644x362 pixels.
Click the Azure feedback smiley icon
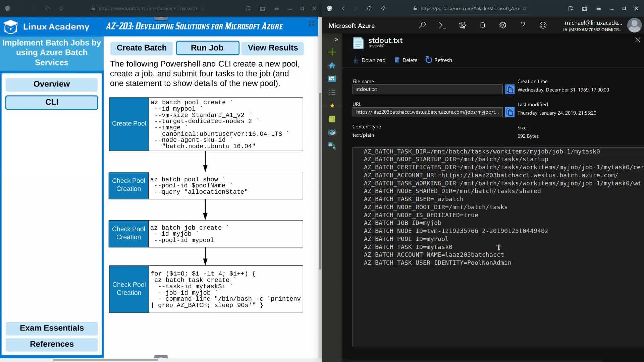(543, 25)
